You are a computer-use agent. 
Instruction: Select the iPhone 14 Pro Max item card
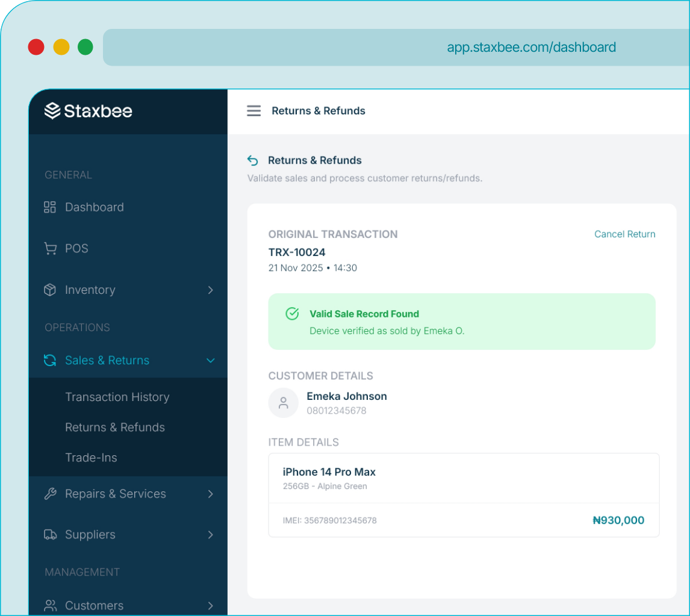pos(463,494)
